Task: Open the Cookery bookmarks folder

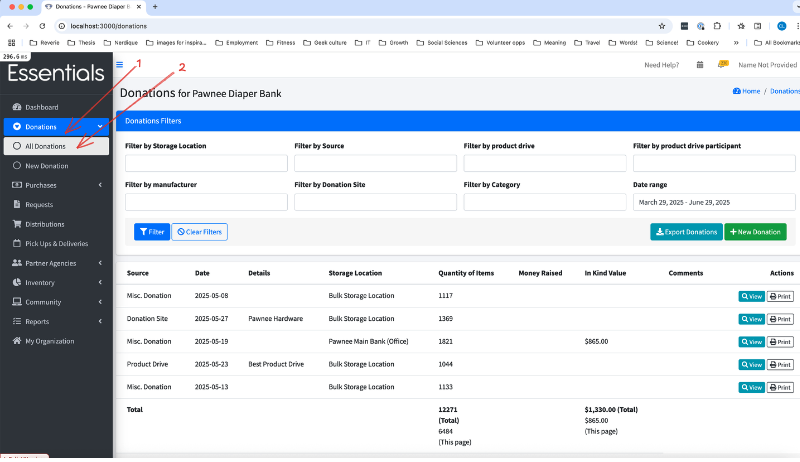Action: (703, 43)
